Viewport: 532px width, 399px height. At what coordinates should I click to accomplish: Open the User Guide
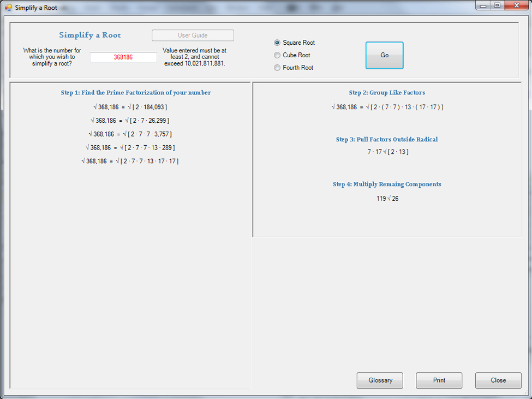pos(193,35)
